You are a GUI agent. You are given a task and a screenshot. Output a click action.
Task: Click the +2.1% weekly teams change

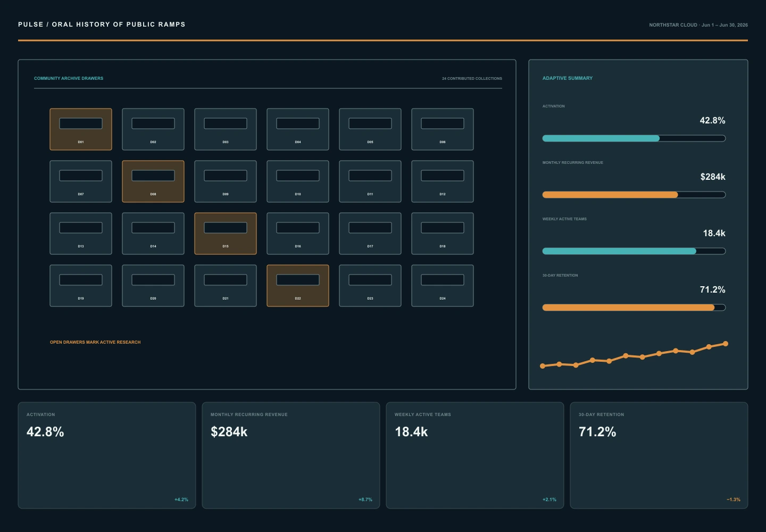[x=549, y=500]
